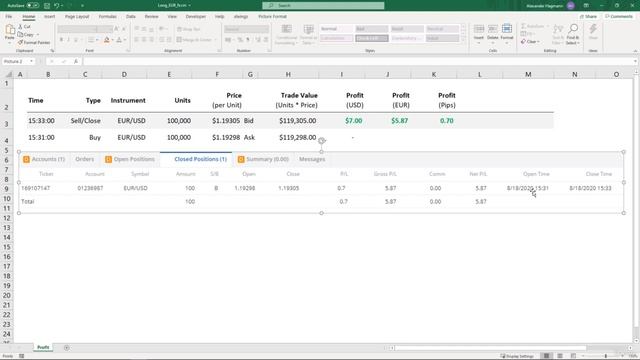Open the Font Color dropdown arrow

tap(124, 40)
